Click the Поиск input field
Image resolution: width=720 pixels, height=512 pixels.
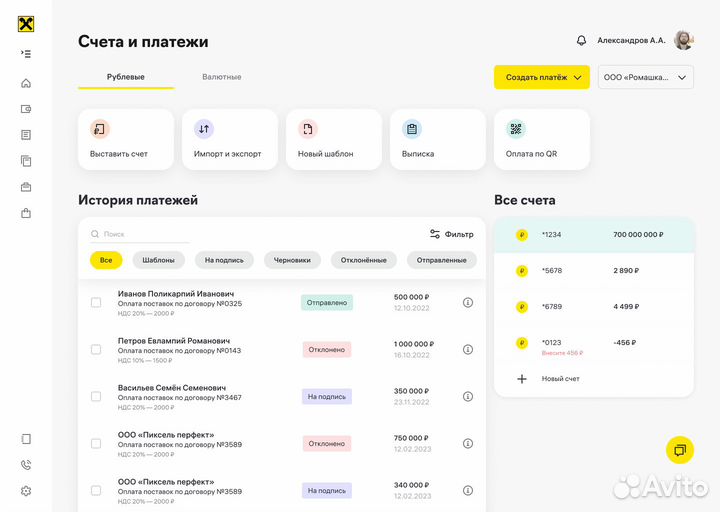(x=140, y=234)
